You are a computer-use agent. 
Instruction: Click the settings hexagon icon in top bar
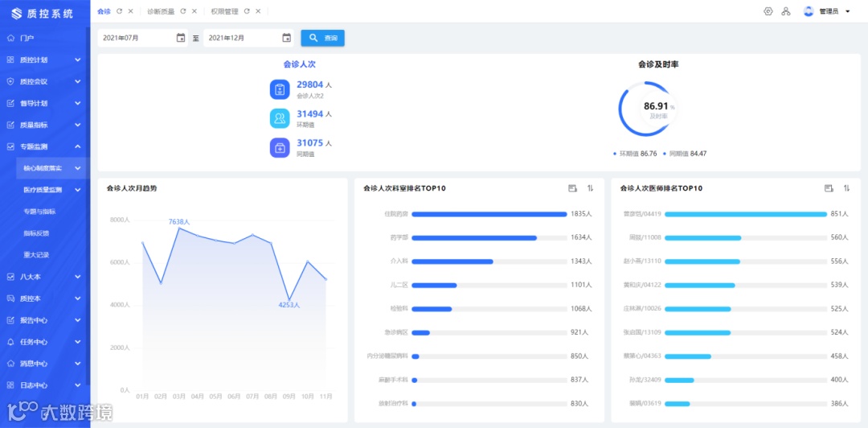tap(768, 11)
